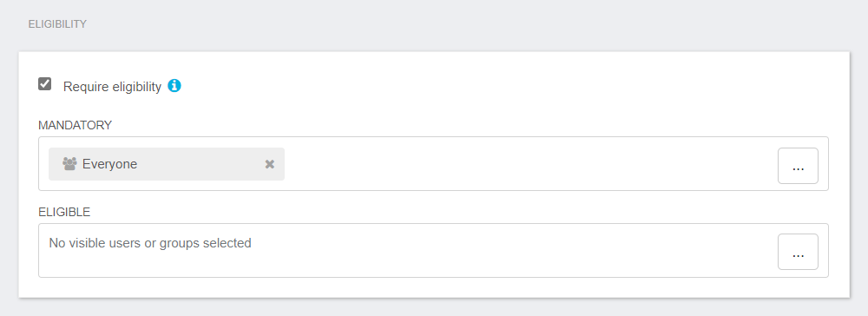The width and height of the screenshot is (868, 316).
Task: Click the ELIGIBILITY section heading
Action: [x=57, y=24]
